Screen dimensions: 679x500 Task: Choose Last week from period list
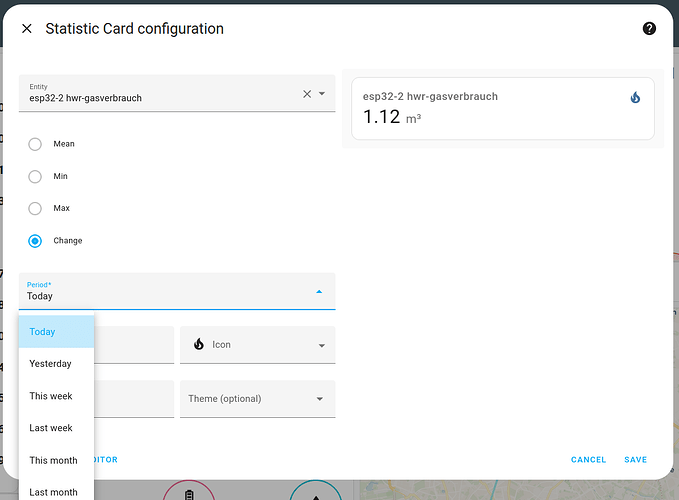click(x=56, y=428)
